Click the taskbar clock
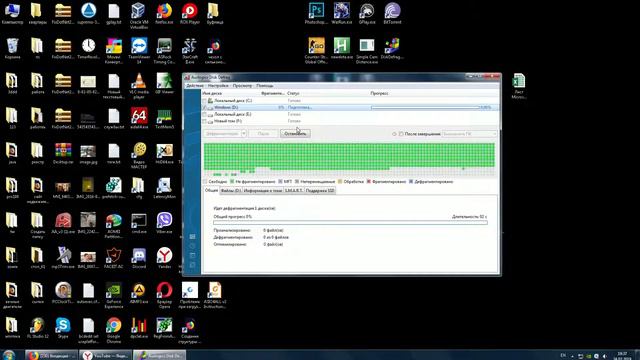The image size is (640, 360). [622, 355]
